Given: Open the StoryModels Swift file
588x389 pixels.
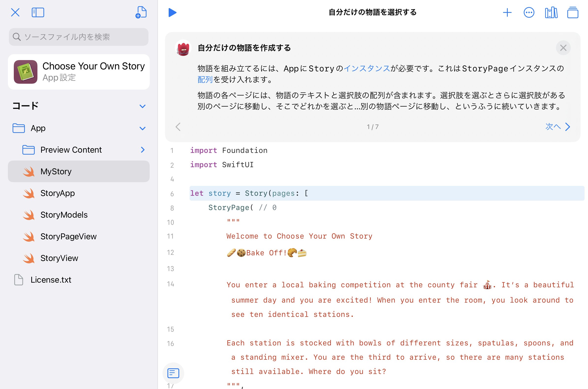Looking at the screenshot, I should [x=64, y=215].
